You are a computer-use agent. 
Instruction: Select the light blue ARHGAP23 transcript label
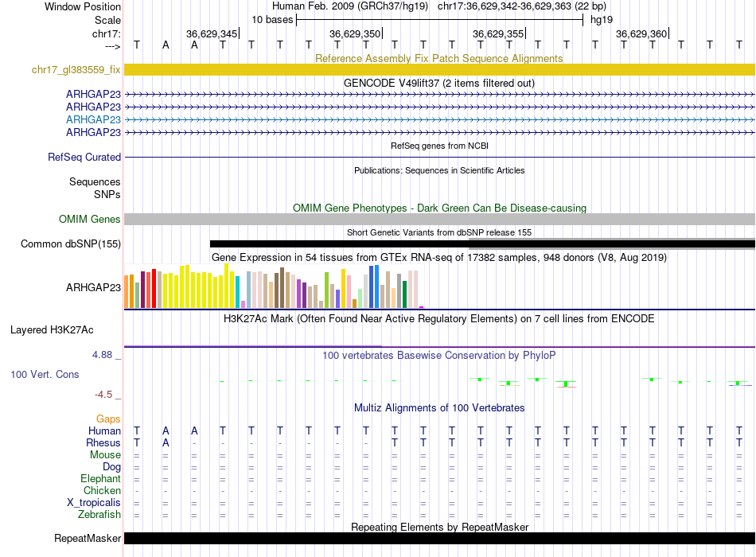[93, 119]
